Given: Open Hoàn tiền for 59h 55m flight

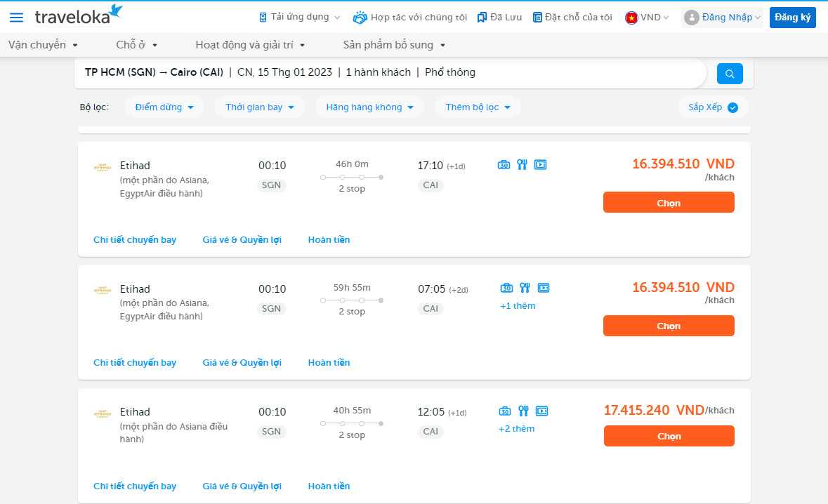Looking at the screenshot, I should pos(329,363).
